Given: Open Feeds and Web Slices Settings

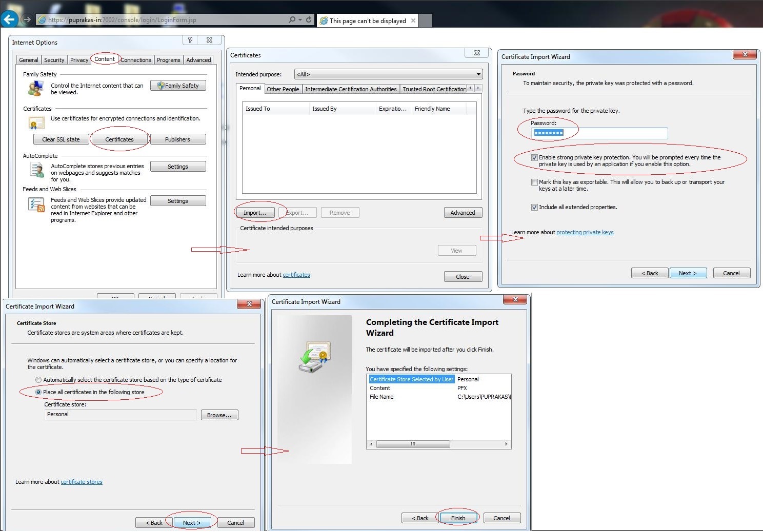Looking at the screenshot, I should coord(178,201).
